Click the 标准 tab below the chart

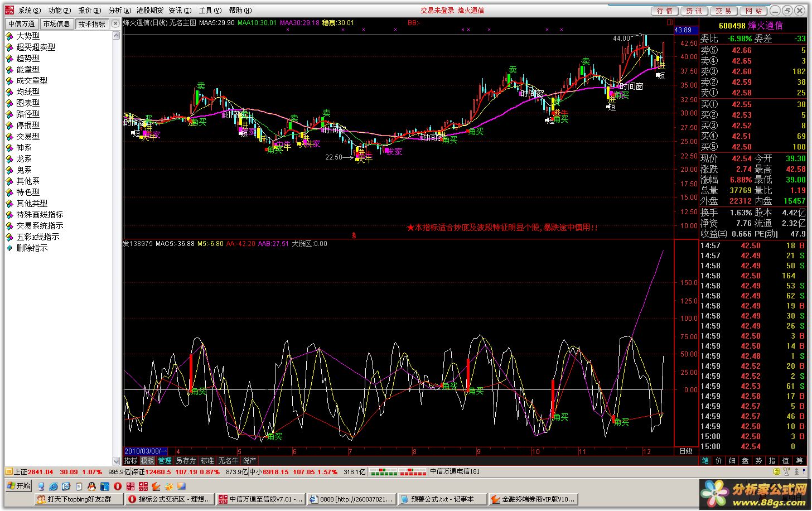tap(207, 461)
